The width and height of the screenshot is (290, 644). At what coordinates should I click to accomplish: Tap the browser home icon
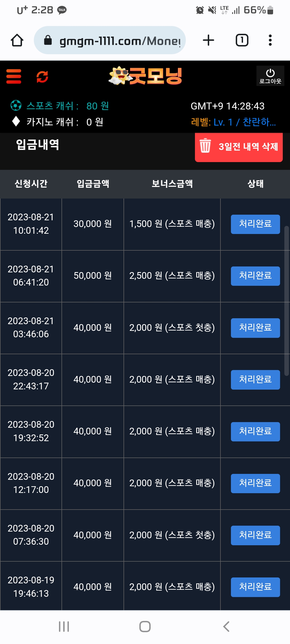tap(17, 40)
